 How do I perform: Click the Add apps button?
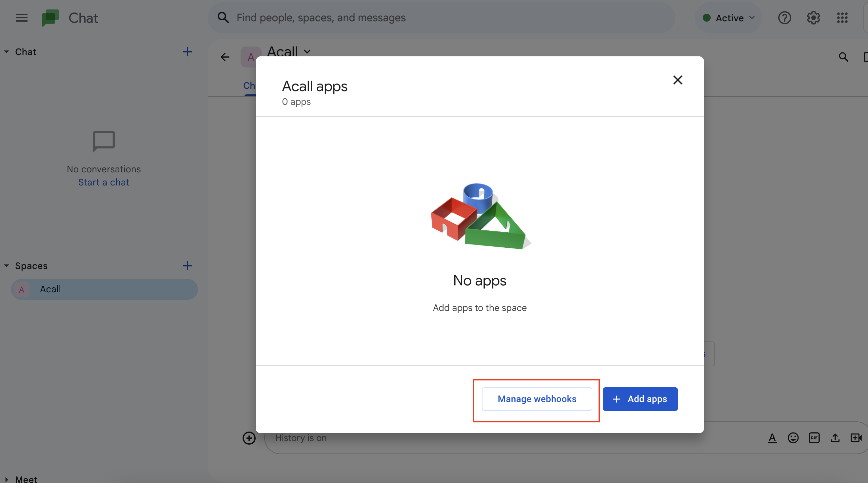(640, 399)
